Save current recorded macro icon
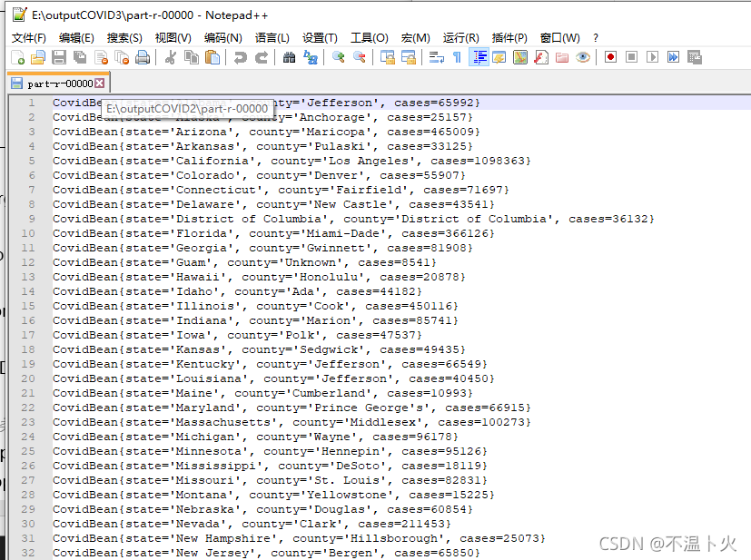This screenshot has width=751, height=560. [695, 57]
